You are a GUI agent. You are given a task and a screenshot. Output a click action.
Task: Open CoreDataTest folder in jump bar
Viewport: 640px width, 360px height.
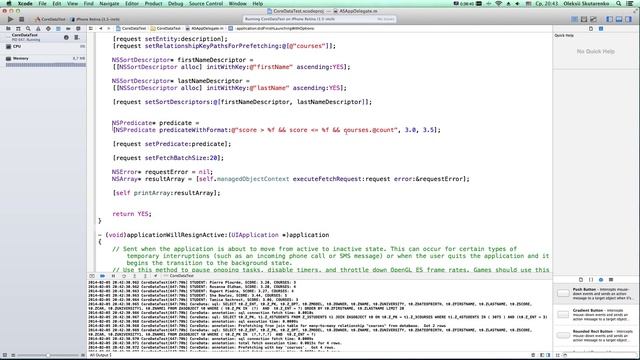[166, 29]
